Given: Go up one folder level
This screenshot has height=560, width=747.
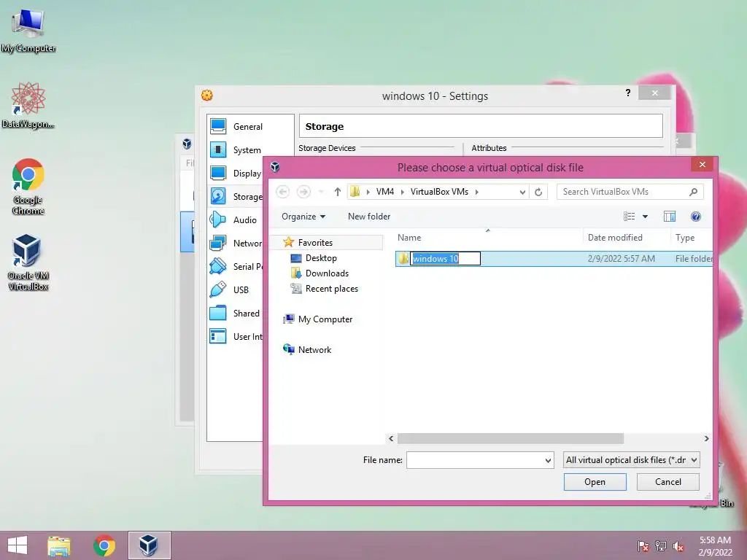Looking at the screenshot, I should tap(337, 192).
